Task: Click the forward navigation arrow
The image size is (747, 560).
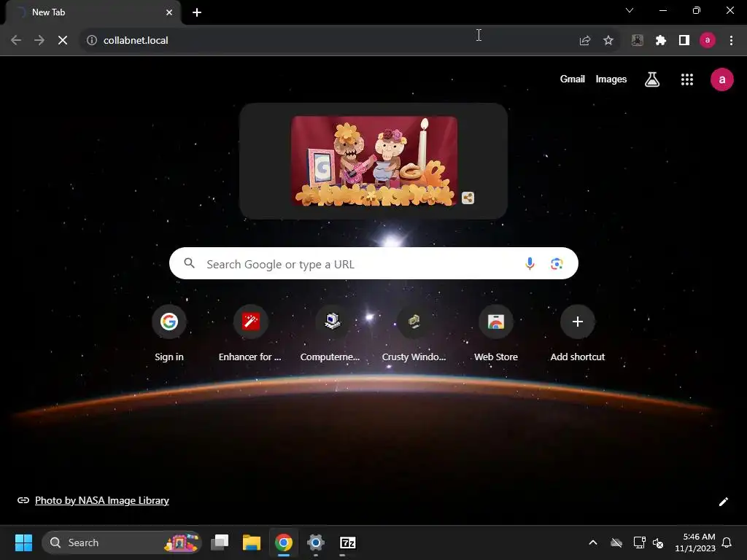Action: [39, 41]
